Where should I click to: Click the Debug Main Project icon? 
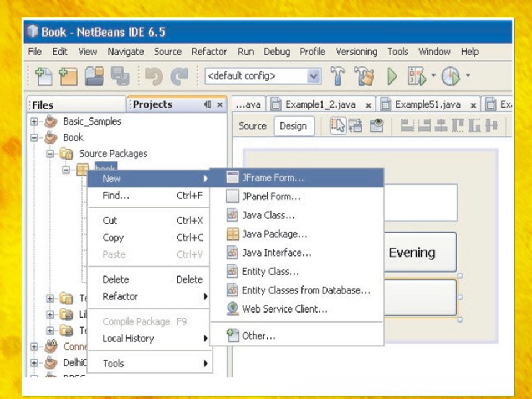click(417, 76)
